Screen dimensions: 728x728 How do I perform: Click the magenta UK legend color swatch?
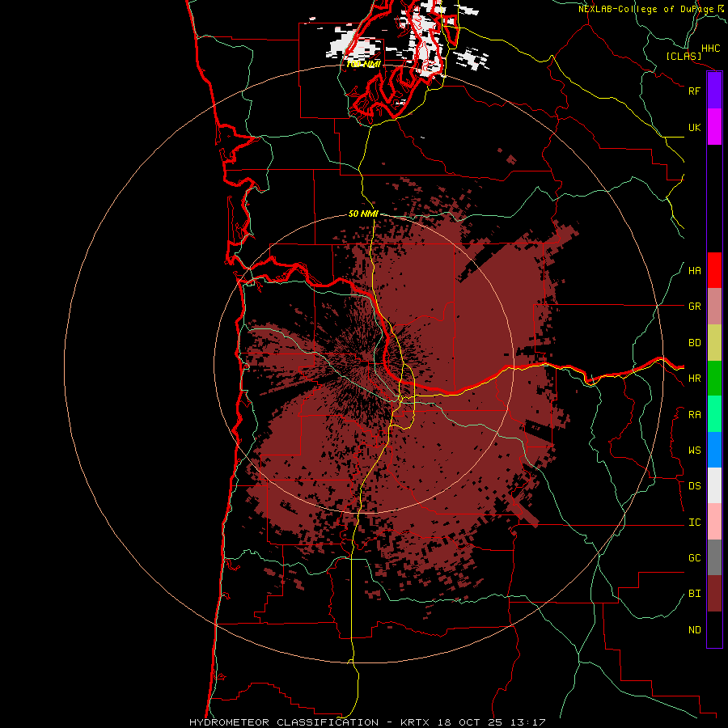tap(714, 127)
